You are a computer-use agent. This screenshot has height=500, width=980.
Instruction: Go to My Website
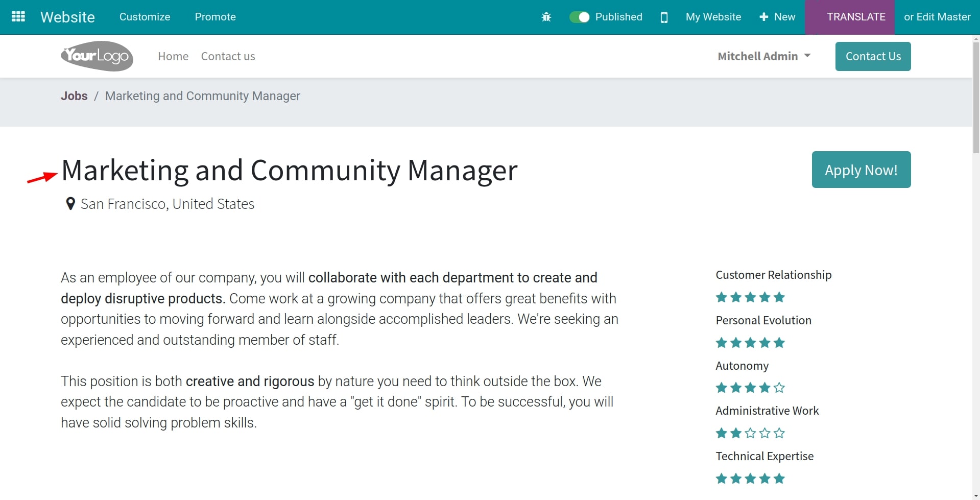713,17
